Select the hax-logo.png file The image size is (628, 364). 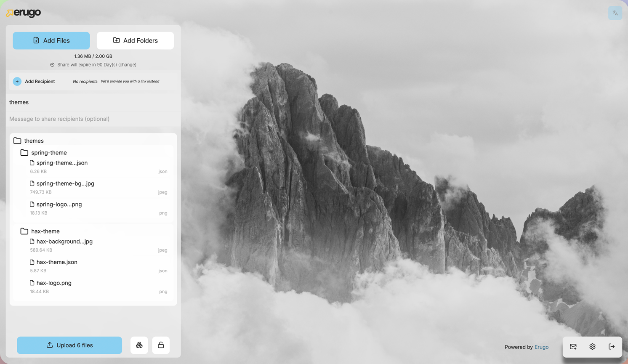coord(54,283)
